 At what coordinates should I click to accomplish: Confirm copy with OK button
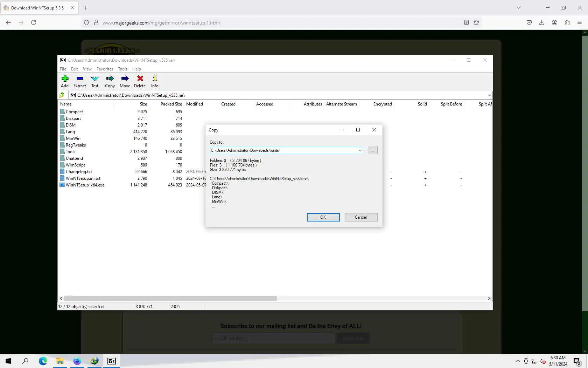323,217
